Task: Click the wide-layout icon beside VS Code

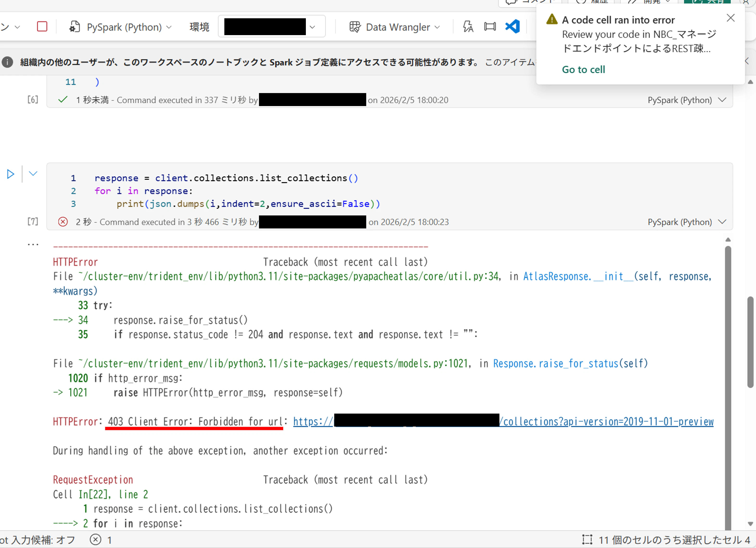Action: coord(490,27)
